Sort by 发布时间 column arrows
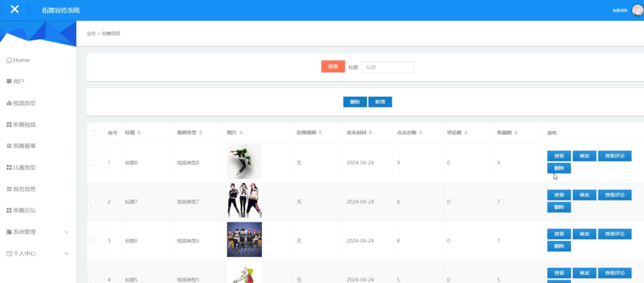 (370, 133)
